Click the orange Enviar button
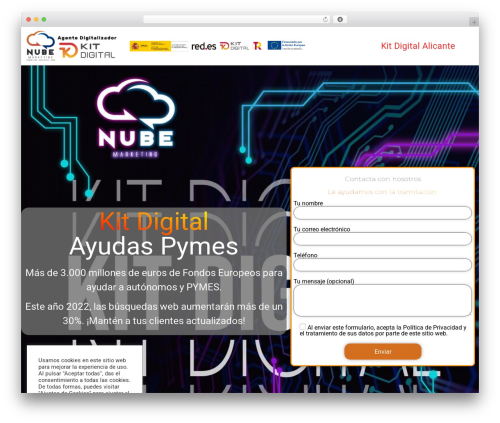The image size is (500, 423). point(383,352)
